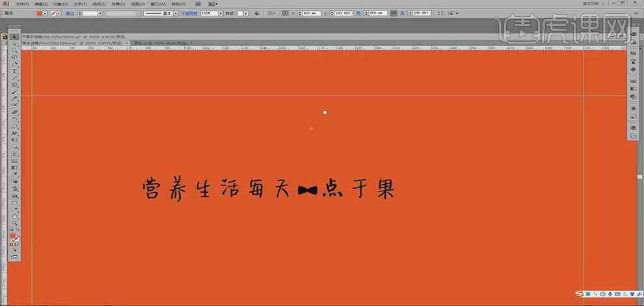Click the X coordinate input field
The image size is (644, 306).
[312, 13]
